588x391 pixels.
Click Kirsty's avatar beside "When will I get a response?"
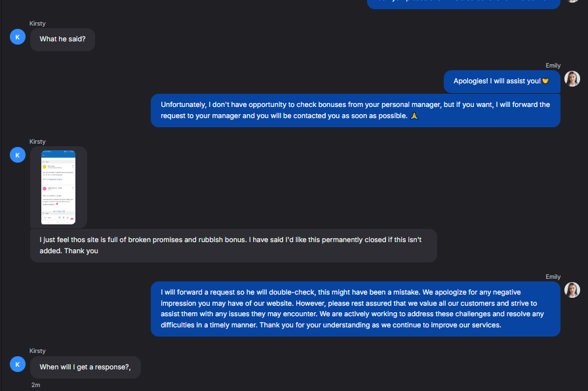(x=18, y=364)
